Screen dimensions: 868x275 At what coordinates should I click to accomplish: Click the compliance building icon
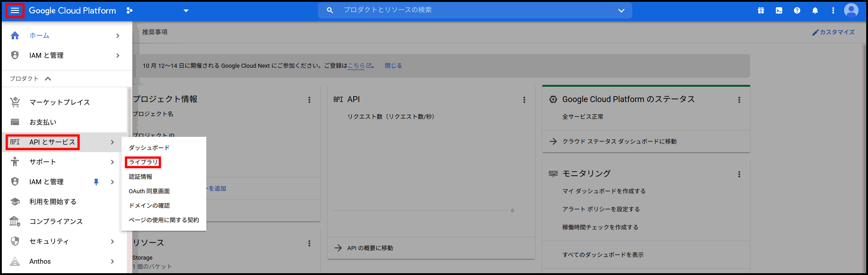click(x=15, y=221)
